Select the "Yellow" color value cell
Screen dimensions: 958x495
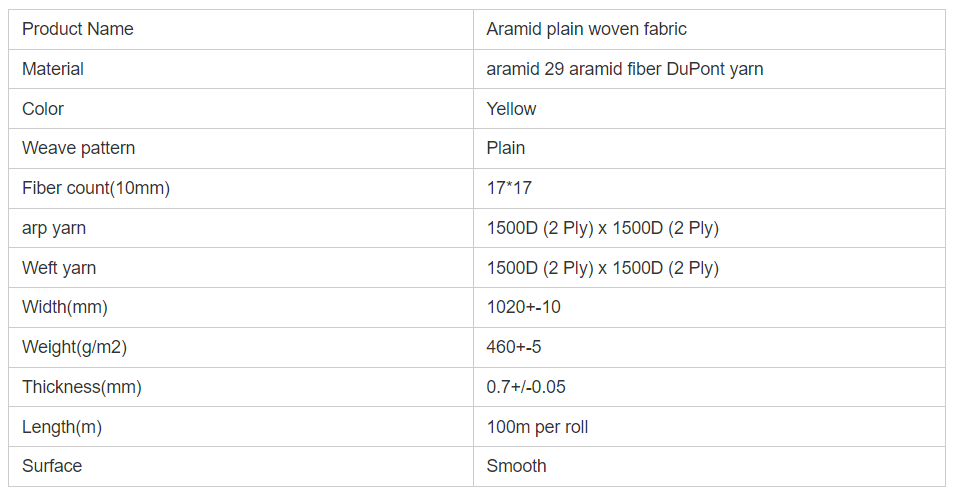click(511, 109)
